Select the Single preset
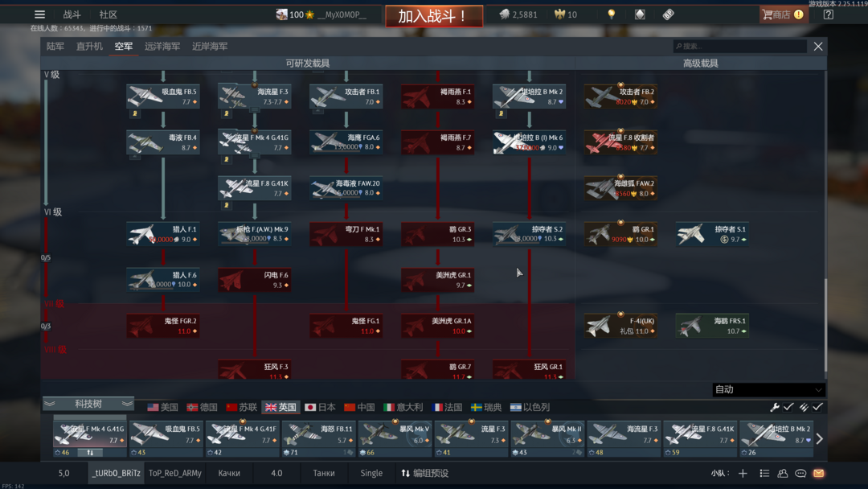 (x=371, y=473)
